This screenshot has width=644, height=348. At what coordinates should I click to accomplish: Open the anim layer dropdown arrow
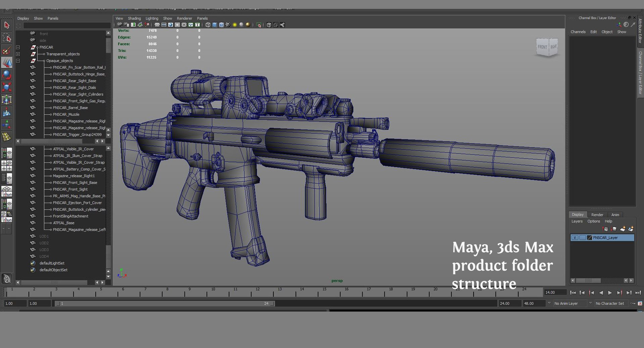pyautogui.click(x=549, y=303)
